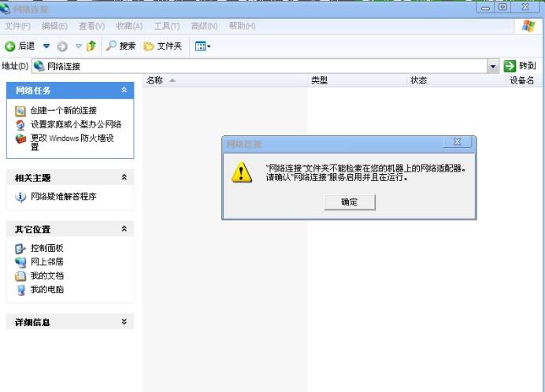Click the 创建一个新的连接 link
Viewport: 545px width, 392px height.
click(64, 110)
